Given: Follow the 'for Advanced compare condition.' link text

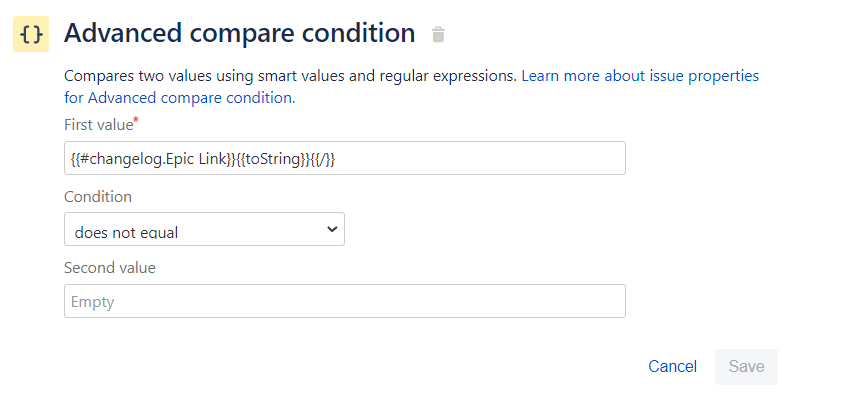Looking at the screenshot, I should click(180, 98).
